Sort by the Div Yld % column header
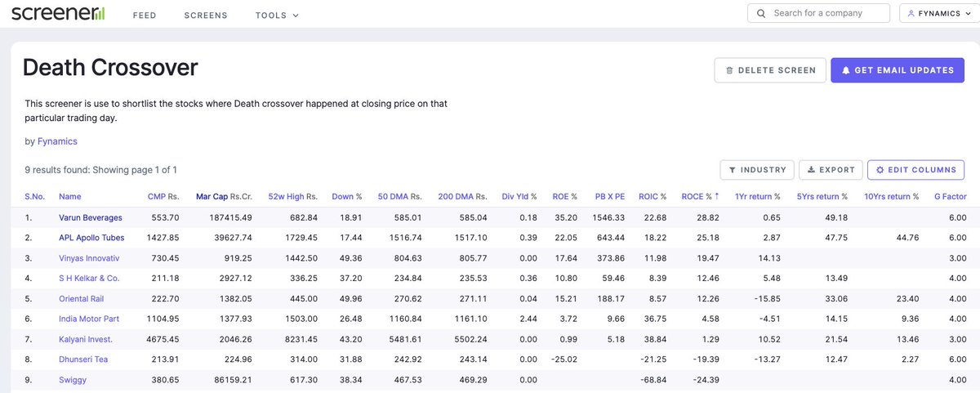The height and width of the screenshot is (393, 980). pos(519,196)
